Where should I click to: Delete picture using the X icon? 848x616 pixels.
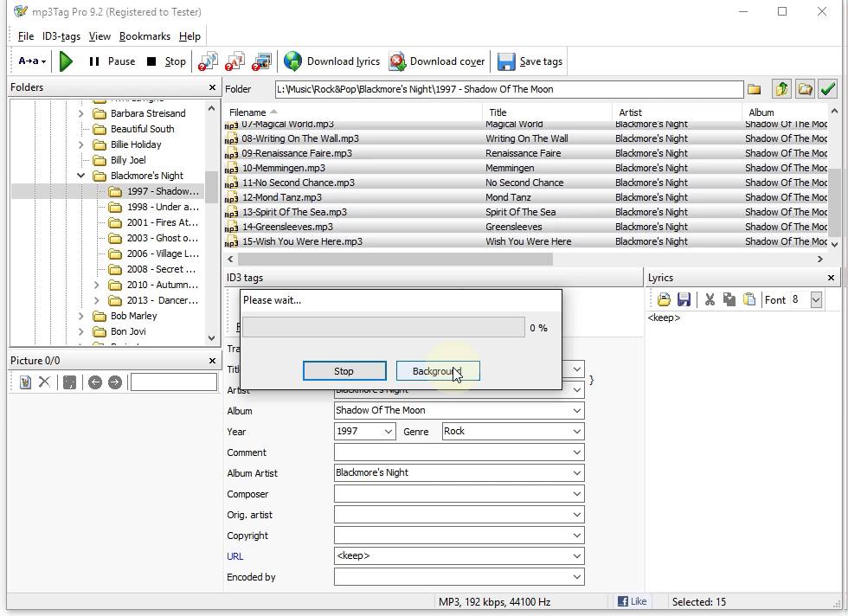(x=44, y=382)
